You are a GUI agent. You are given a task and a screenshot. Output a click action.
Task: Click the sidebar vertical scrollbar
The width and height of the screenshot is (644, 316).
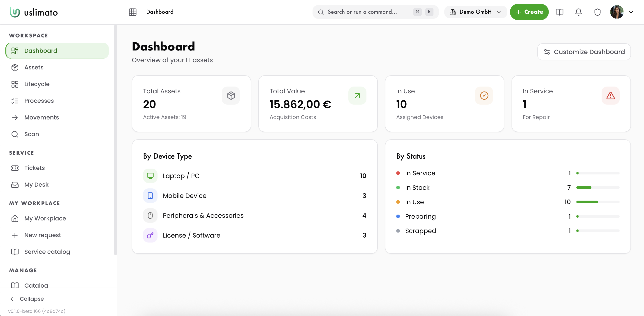115,140
